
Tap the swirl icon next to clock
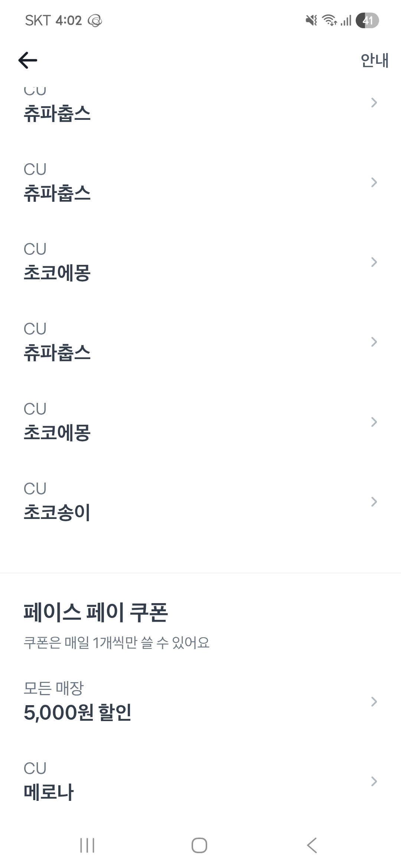tap(95, 21)
